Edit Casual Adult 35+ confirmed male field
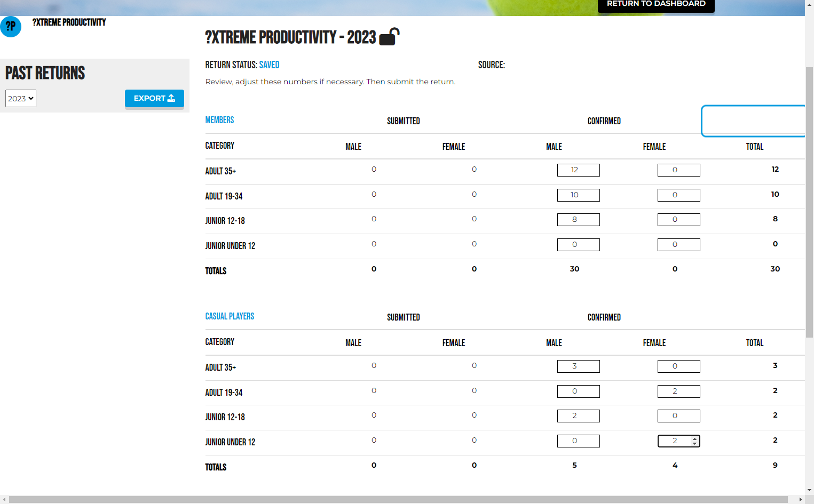This screenshot has width=814, height=504. pyautogui.click(x=579, y=366)
